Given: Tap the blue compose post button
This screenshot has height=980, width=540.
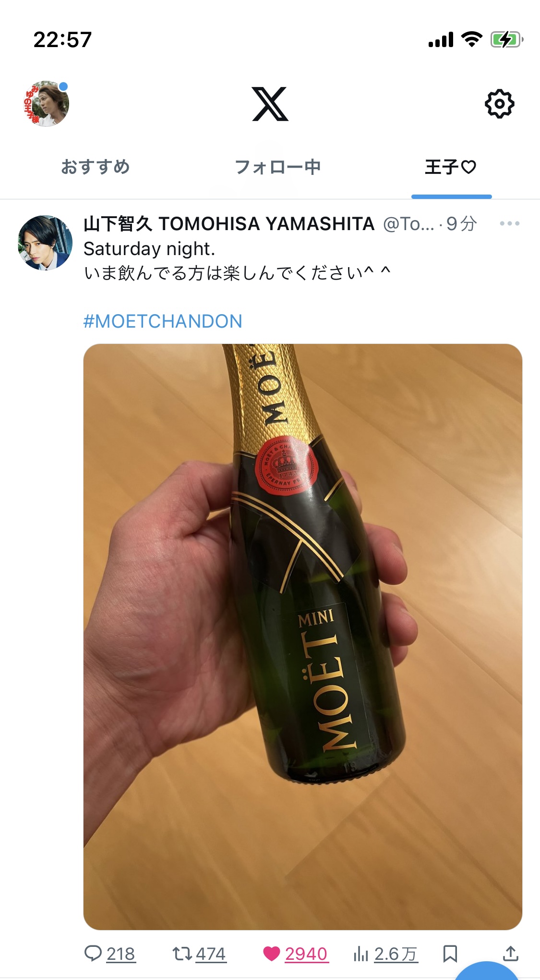Looking at the screenshot, I should tap(486, 970).
